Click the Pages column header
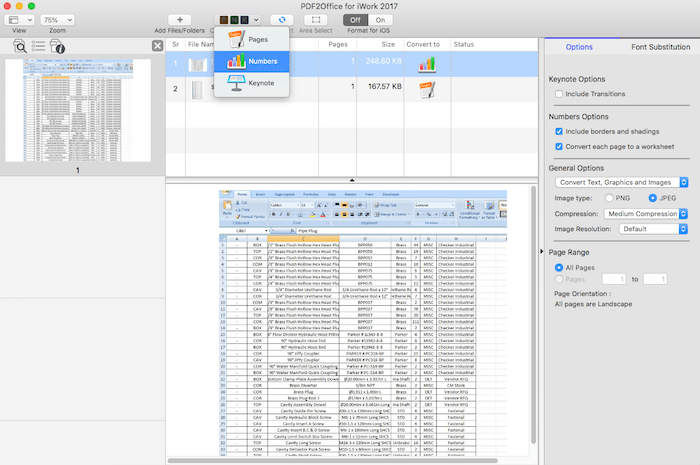 coord(338,44)
